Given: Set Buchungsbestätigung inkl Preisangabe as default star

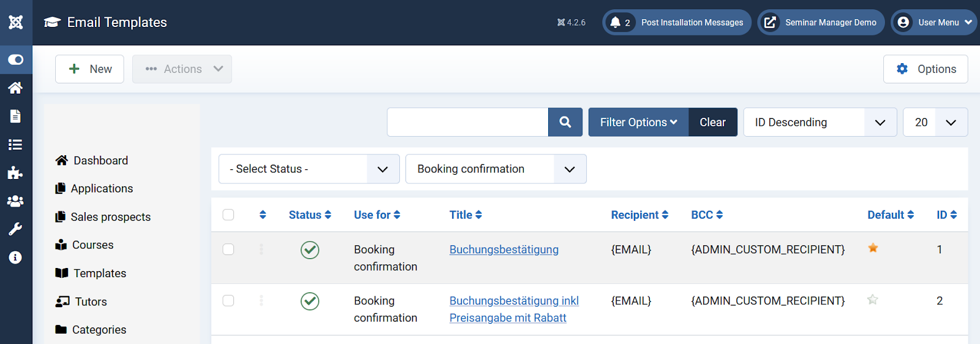Looking at the screenshot, I should 873,299.
